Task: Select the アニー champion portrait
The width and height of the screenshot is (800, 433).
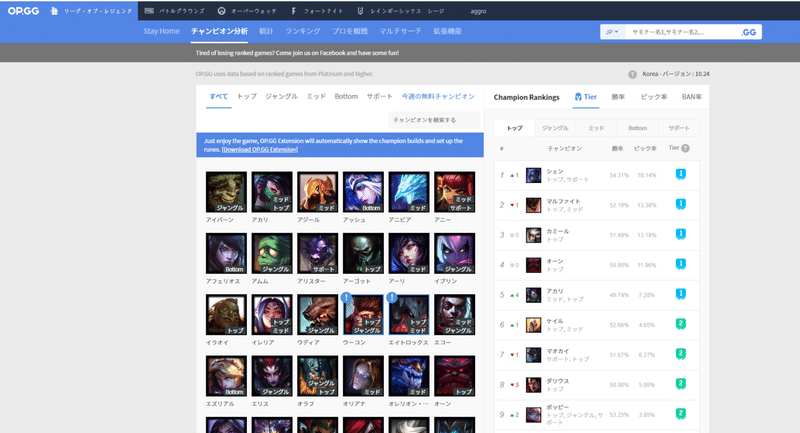Action: (455, 192)
